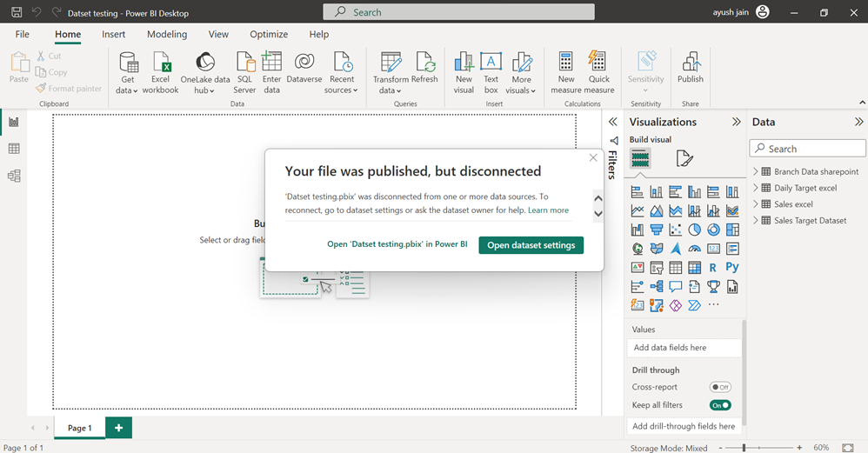868x453 pixels.
Task: Select the KPI visual
Action: 638,268
